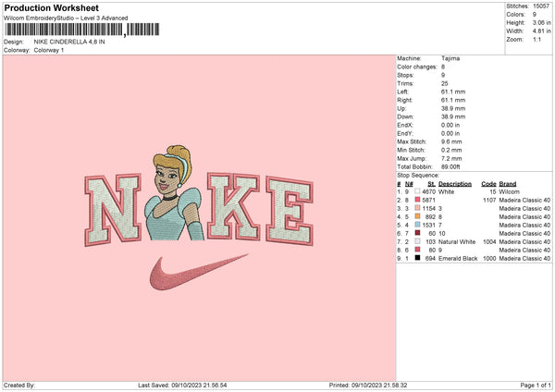This screenshot has height=392, width=555.
Task: Select the thread code 1000
Action: click(489, 258)
